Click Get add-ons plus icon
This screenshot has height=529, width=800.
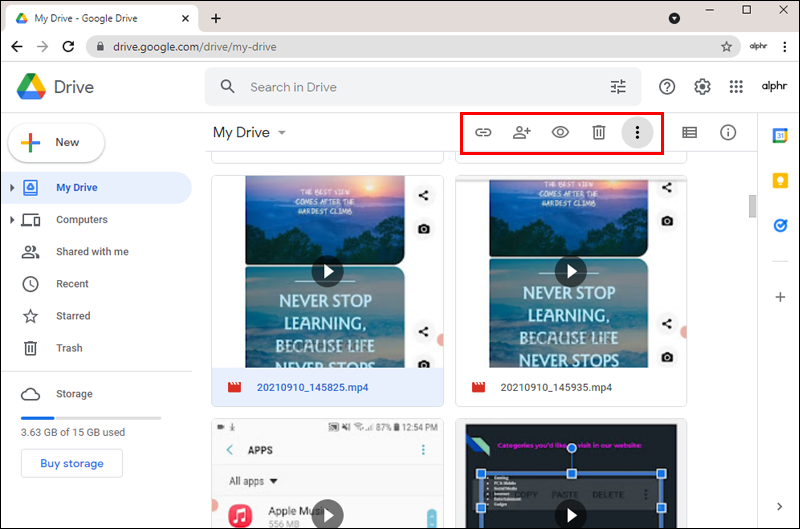(x=780, y=297)
